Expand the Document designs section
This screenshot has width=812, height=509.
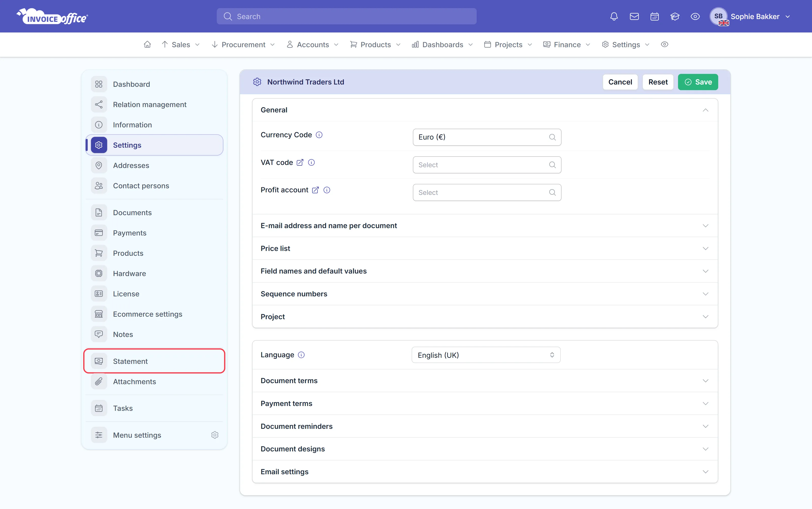pos(485,449)
